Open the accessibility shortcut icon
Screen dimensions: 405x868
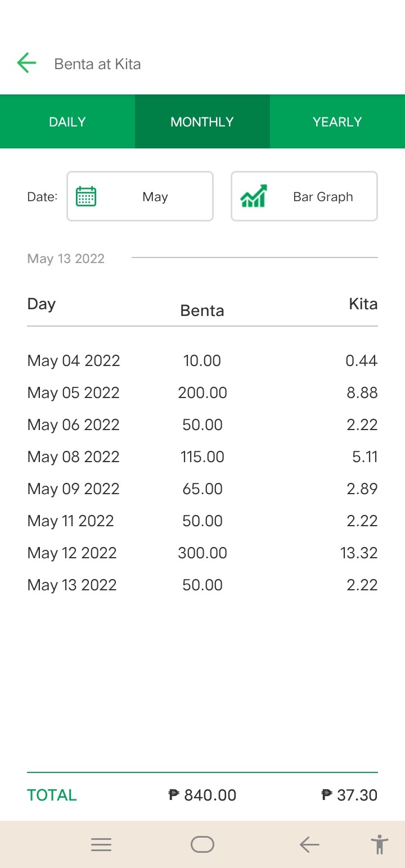coord(380,844)
